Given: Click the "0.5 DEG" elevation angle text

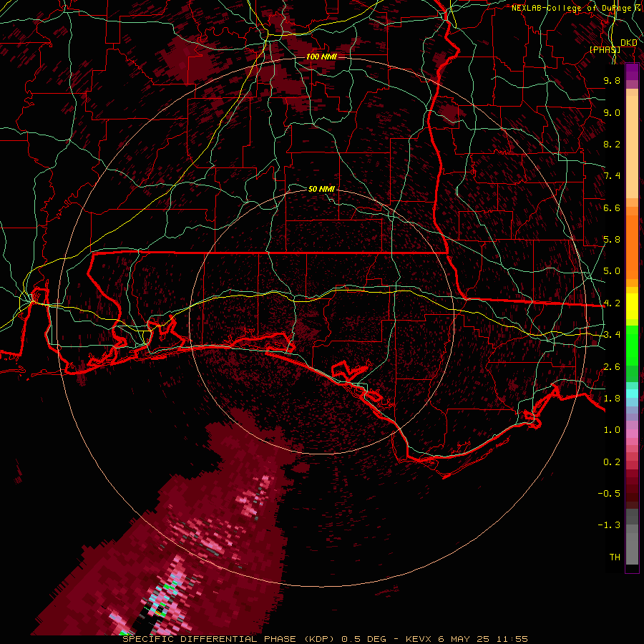Looking at the screenshot, I should pyautogui.click(x=364, y=639).
